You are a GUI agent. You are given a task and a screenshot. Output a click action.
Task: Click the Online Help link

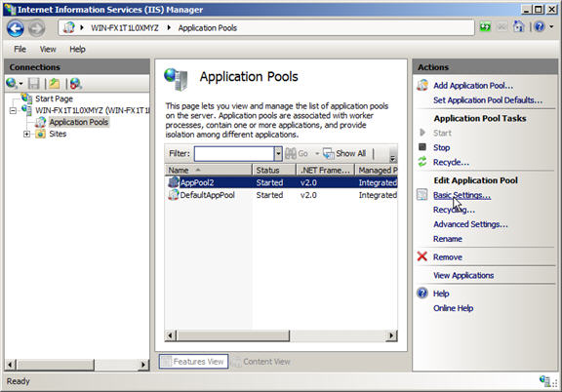click(x=453, y=308)
